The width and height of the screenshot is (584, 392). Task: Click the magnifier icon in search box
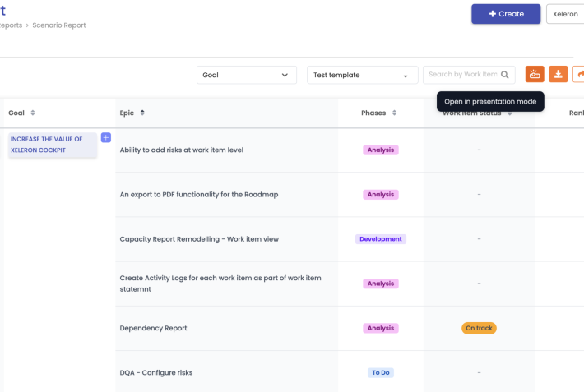point(505,75)
